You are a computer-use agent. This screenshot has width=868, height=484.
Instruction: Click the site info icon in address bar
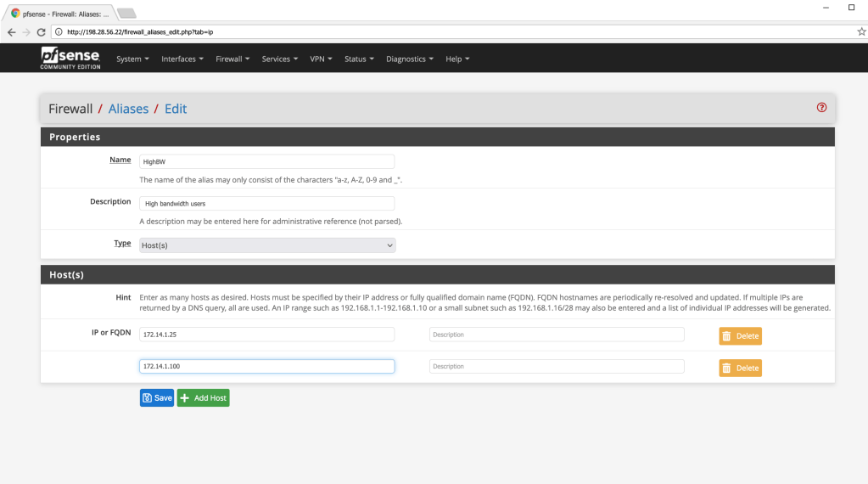click(x=59, y=31)
